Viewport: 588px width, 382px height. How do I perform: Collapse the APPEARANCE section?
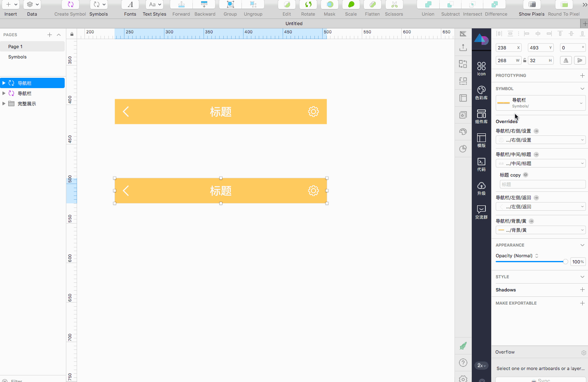(582, 245)
